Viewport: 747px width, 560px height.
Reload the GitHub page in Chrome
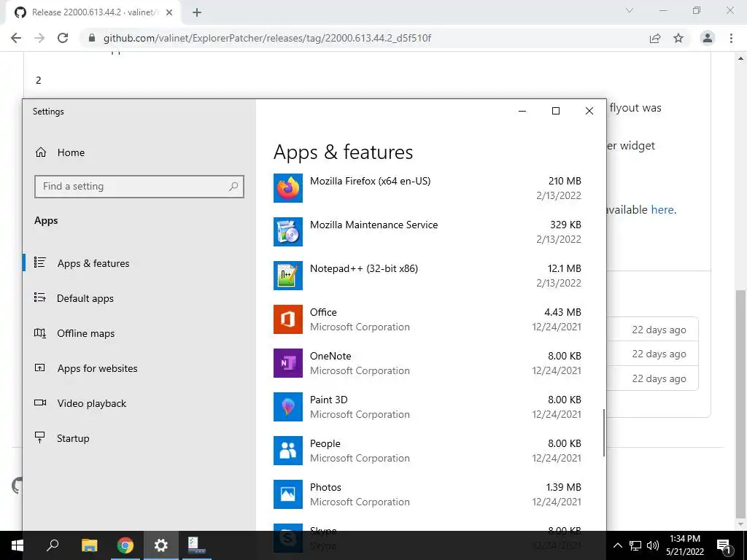pos(63,38)
